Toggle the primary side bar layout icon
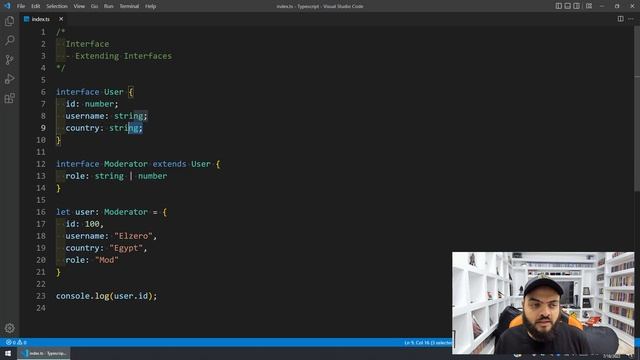640x360 pixels. pyautogui.click(x=558, y=6)
